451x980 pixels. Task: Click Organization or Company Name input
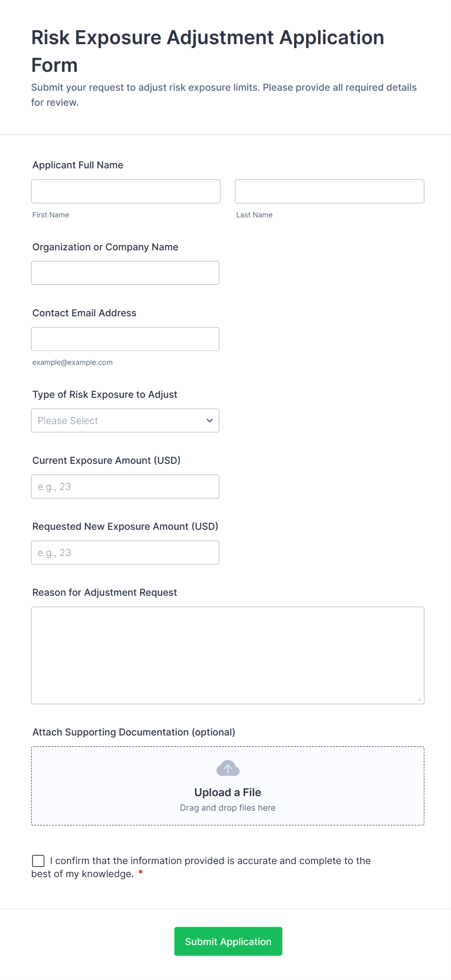tap(125, 273)
